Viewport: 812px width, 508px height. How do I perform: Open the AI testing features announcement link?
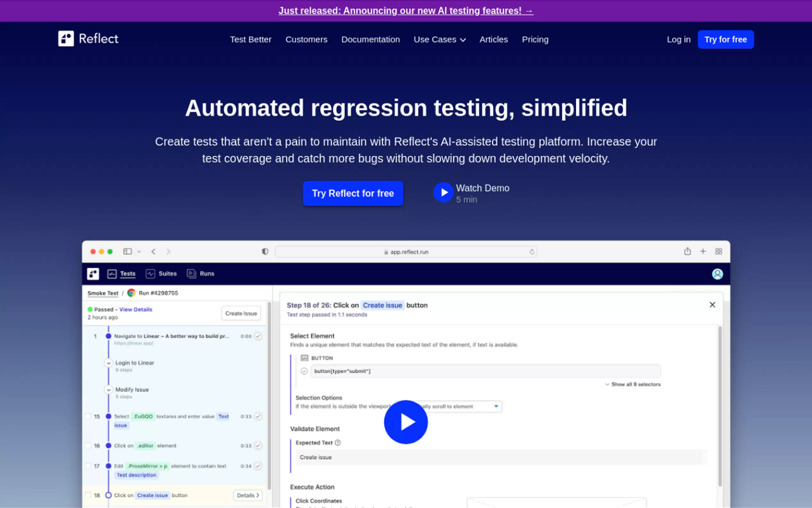(405, 11)
